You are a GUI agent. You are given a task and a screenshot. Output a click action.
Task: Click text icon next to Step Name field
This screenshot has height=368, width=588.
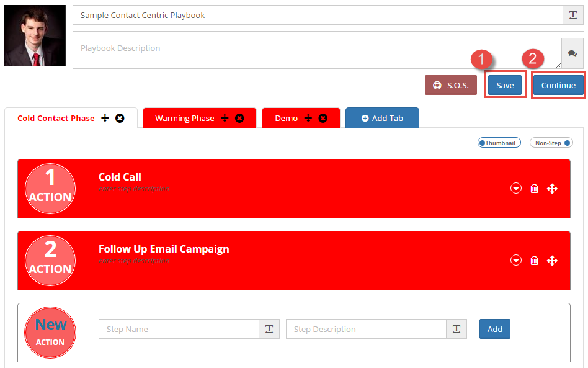[269, 329]
